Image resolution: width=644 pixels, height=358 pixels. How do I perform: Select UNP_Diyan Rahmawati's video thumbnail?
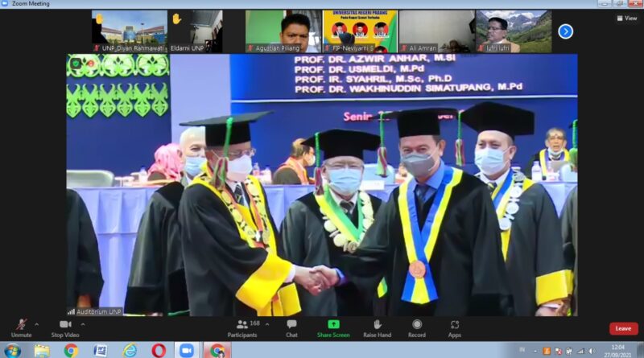129,31
